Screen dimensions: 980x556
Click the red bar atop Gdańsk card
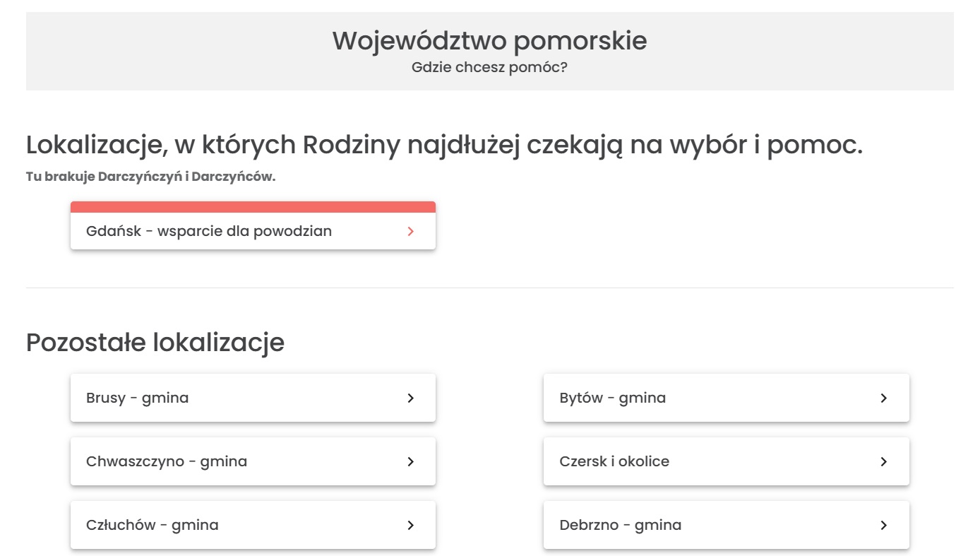click(x=253, y=206)
